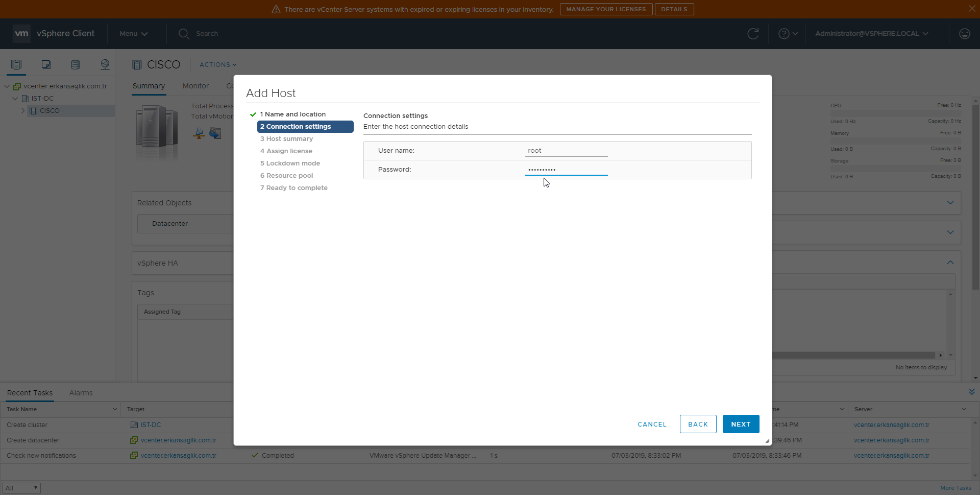The image size is (980, 495).
Task: Click the vm logo in header
Action: [x=21, y=33]
